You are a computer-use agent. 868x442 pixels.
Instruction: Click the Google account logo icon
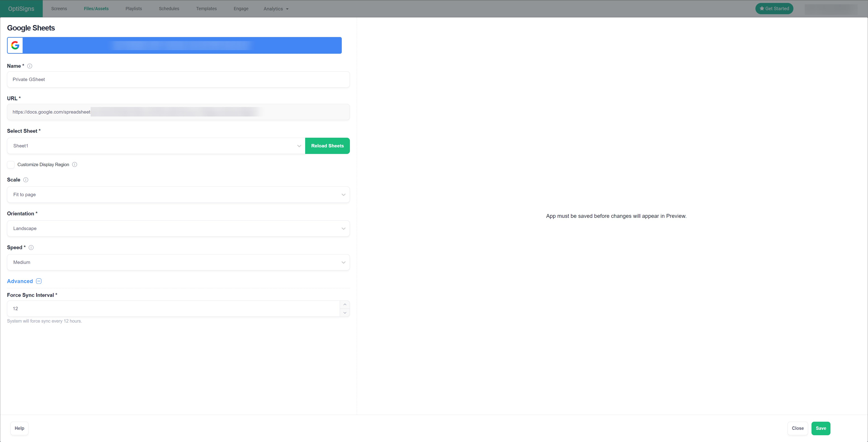[x=15, y=45]
